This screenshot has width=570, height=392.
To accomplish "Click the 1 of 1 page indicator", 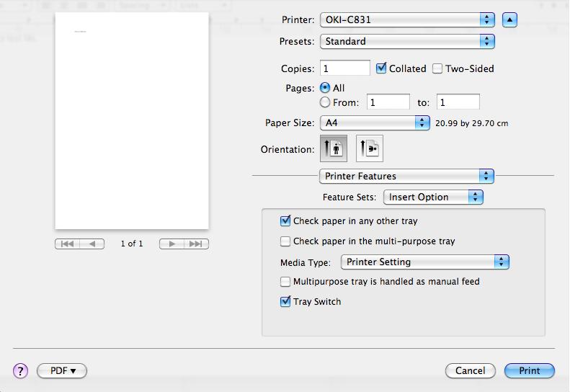I will pyautogui.click(x=132, y=244).
